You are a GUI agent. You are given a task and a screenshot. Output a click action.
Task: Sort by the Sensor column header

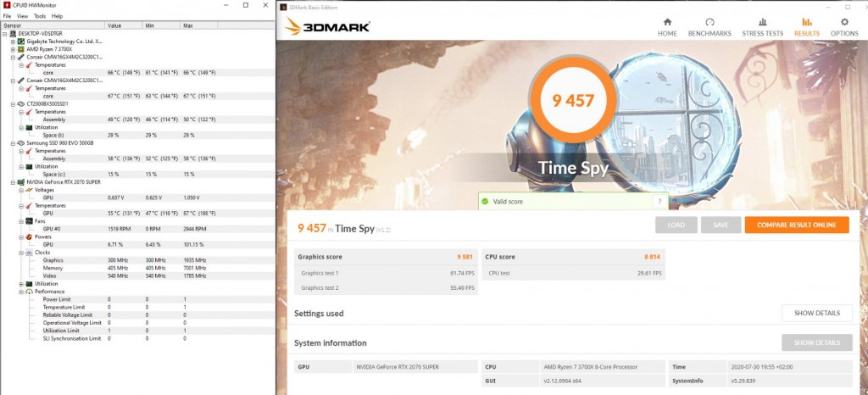[x=53, y=25]
